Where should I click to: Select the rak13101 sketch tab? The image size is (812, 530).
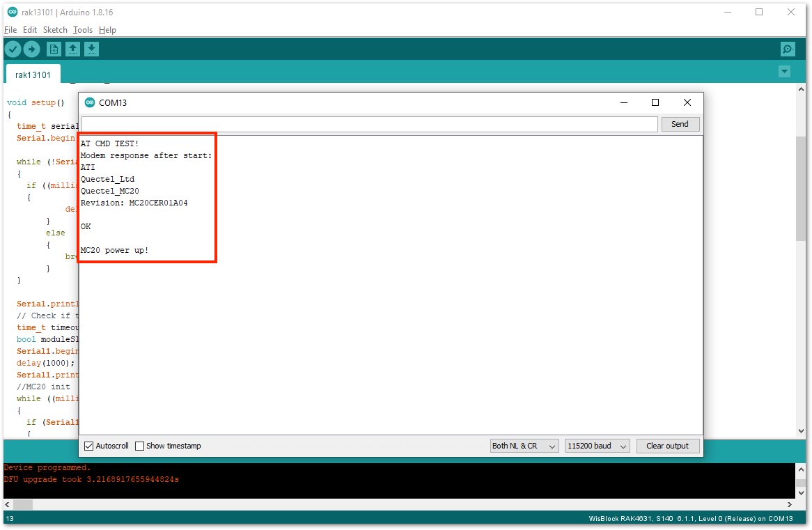click(x=33, y=75)
